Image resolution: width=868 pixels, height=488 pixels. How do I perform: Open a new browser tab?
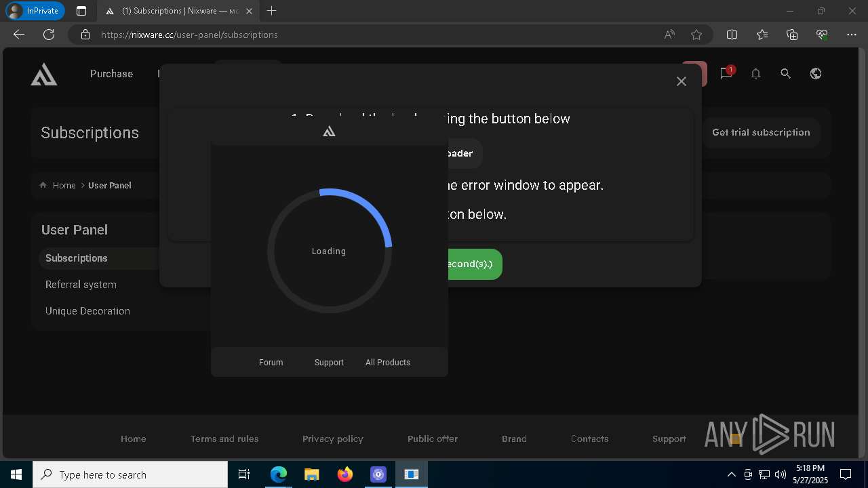pos(272,11)
